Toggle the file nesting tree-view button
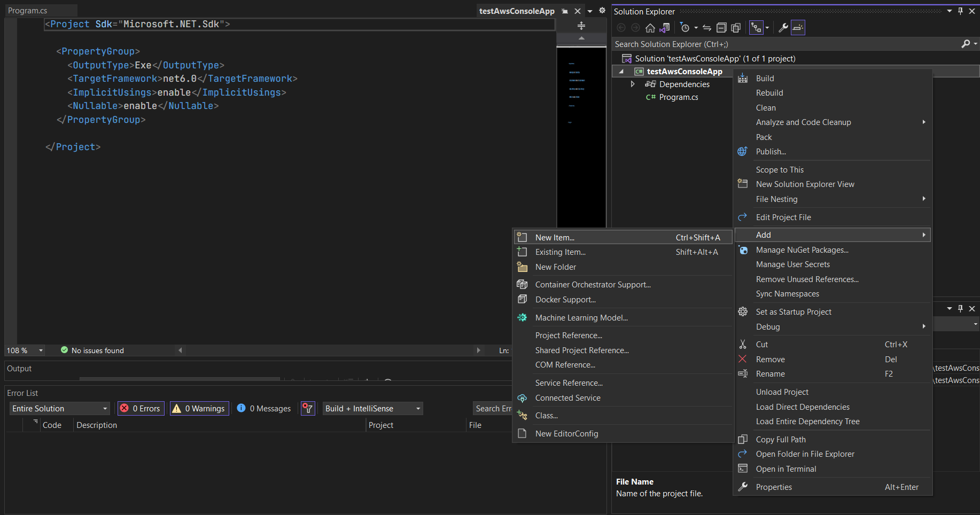Viewport: 980px width, 515px height. (x=756, y=28)
